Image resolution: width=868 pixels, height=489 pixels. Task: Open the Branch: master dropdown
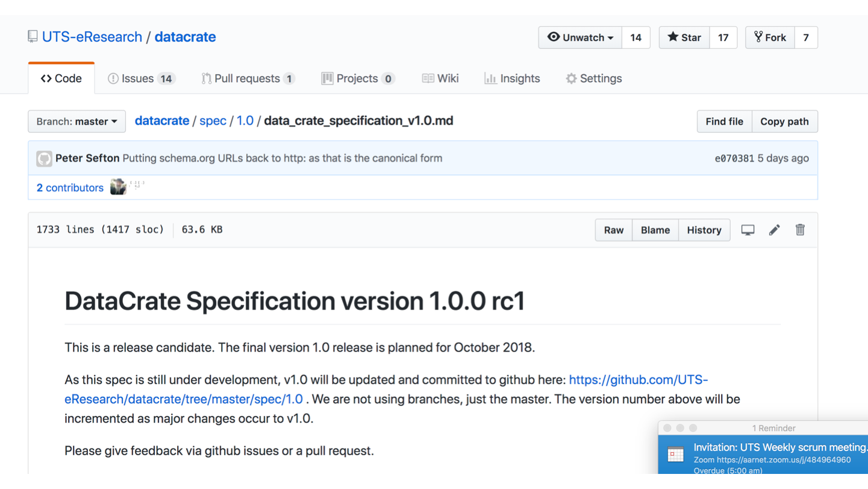pyautogui.click(x=76, y=121)
